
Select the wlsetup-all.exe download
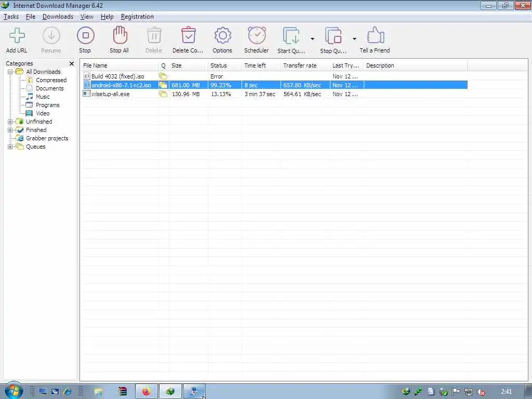coord(275,94)
